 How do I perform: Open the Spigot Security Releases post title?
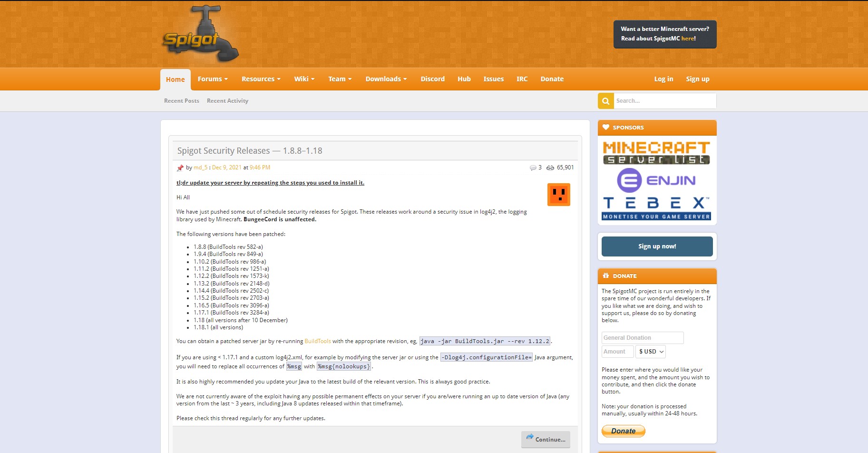click(250, 151)
